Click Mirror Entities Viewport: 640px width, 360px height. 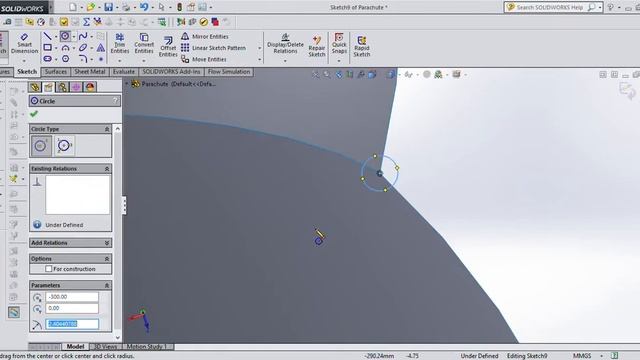pos(204,36)
